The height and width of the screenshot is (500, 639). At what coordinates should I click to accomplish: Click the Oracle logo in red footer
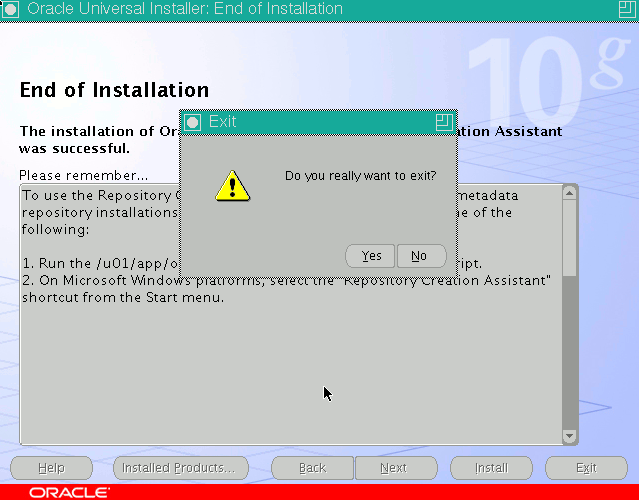pos(69,493)
